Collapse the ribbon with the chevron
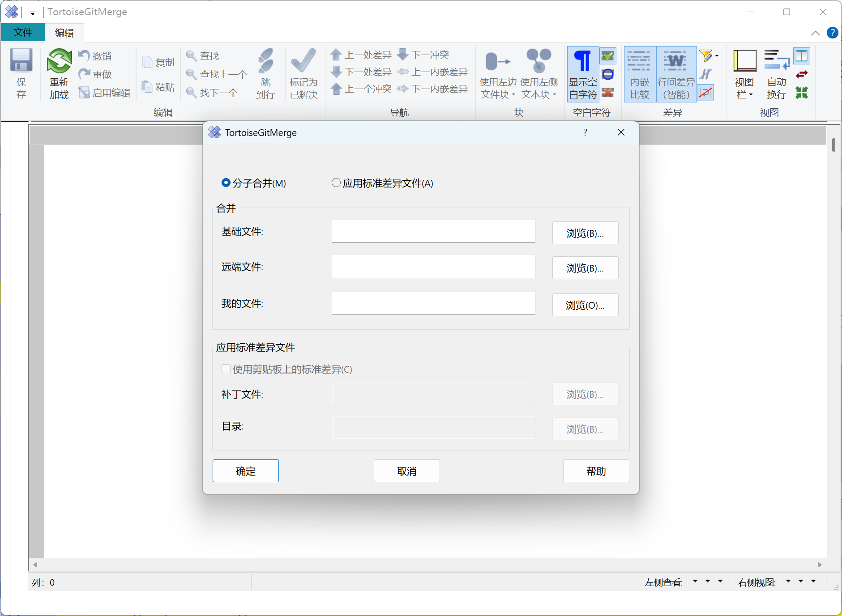The image size is (842, 616). click(x=816, y=33)
